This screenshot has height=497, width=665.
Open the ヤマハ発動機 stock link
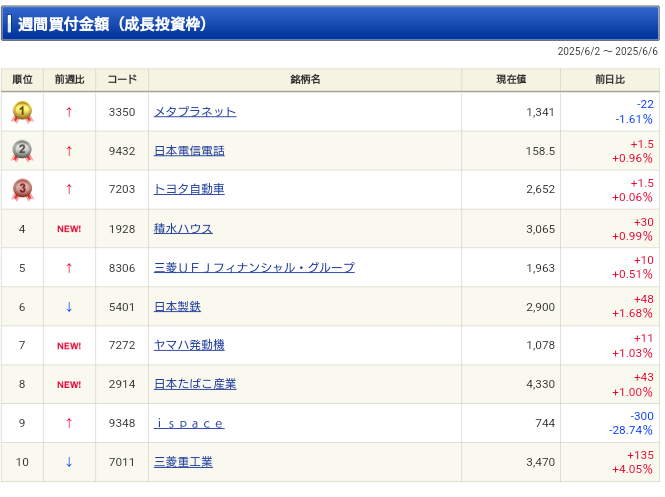click(189, 345)
